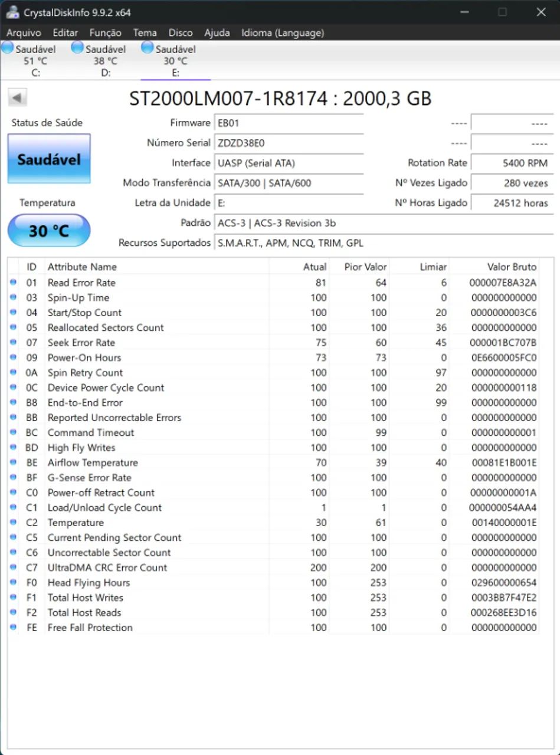Click the CrystalDiskInfo app icon in title bar

(12, 12)
